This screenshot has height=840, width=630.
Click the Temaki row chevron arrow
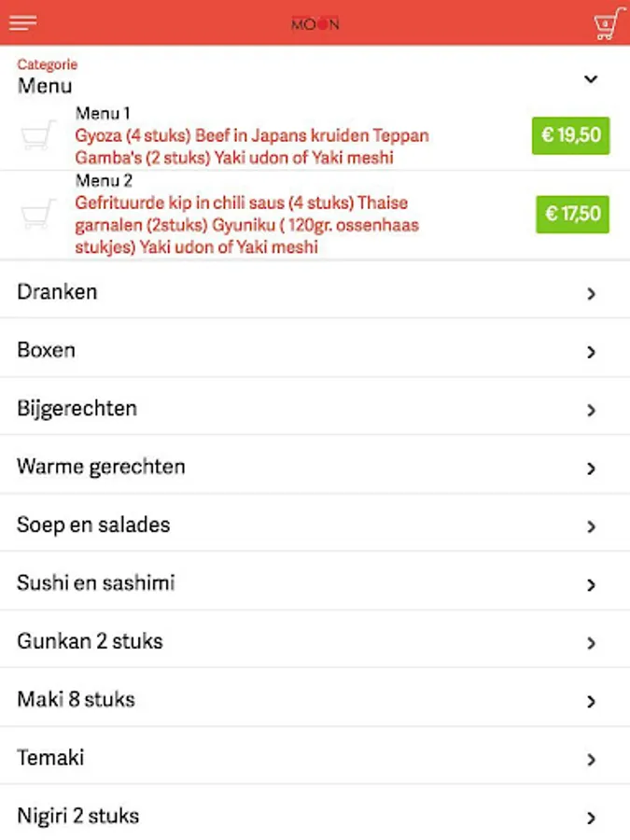[x=591, y=760]
